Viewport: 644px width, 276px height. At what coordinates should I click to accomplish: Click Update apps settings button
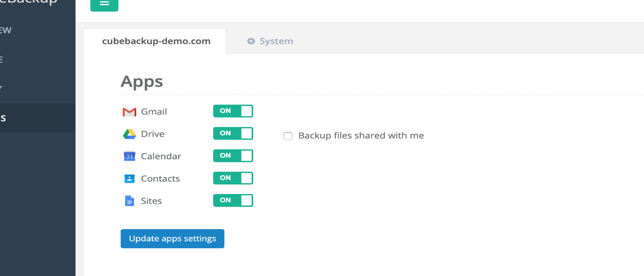[x=172, y=238]
